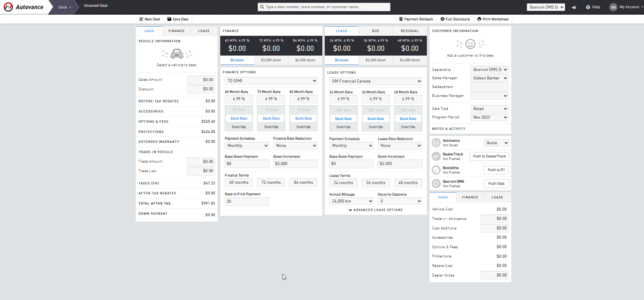The image size is (644, 300).
Task: Select TD Rate for 72 month finance
Action: pos(271,110)
